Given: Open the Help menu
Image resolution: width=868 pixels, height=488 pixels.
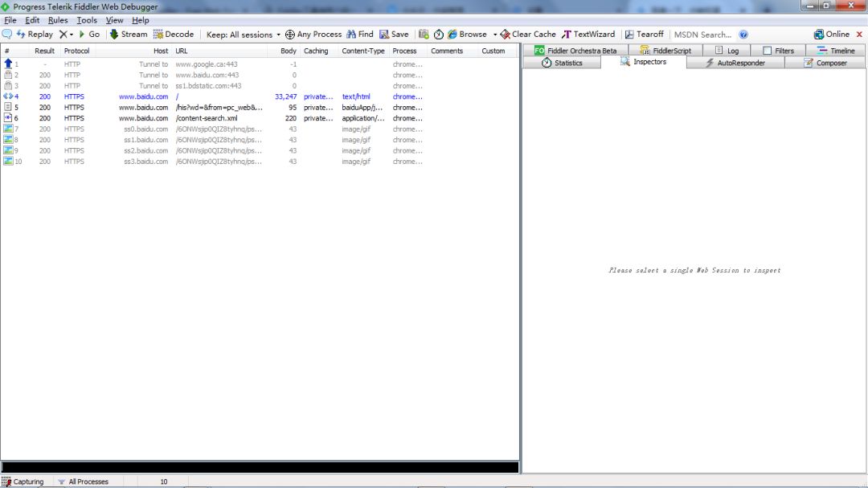Looking at the screenshot, I should click(140, 20).
